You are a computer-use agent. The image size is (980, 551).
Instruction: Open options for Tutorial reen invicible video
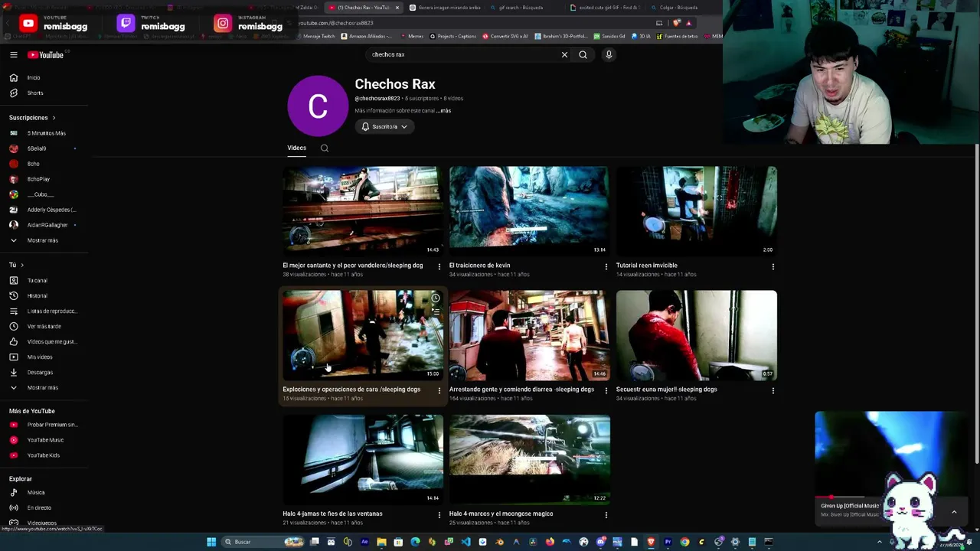(773, 267)
